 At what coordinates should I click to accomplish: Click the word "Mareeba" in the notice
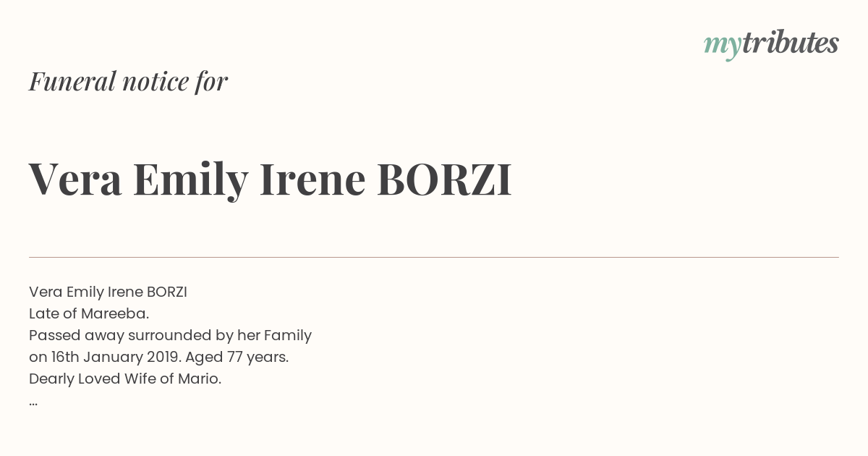tap(114, 314)
